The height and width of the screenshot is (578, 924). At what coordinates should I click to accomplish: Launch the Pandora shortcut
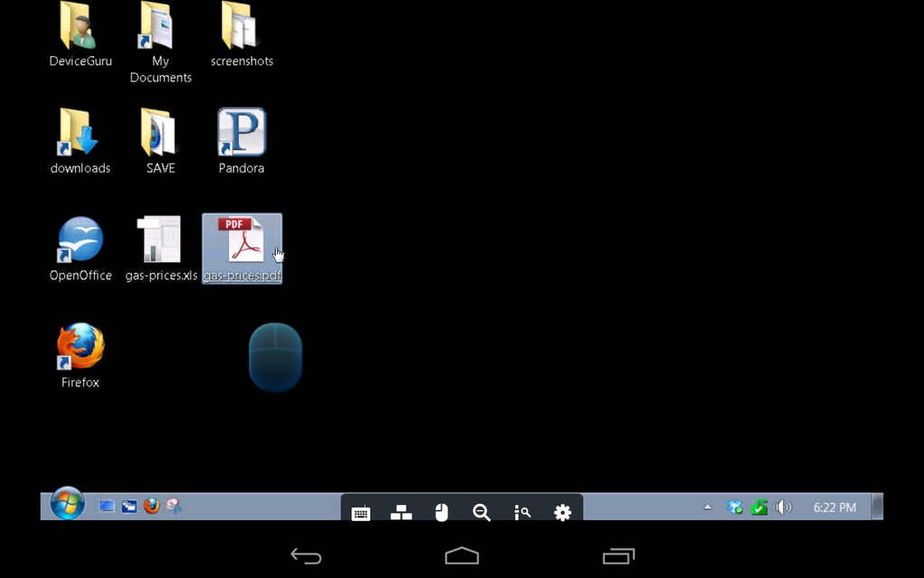coord(242,142)
